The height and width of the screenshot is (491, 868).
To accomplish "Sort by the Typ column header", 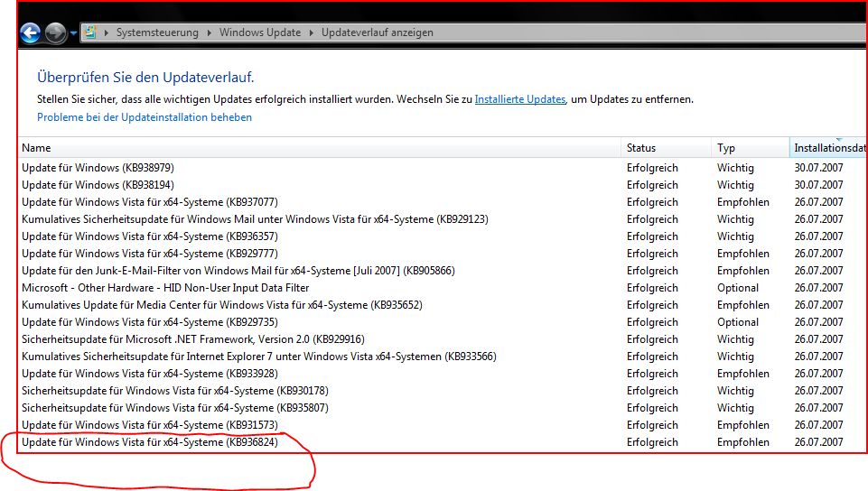I will [x=751, y=148].
